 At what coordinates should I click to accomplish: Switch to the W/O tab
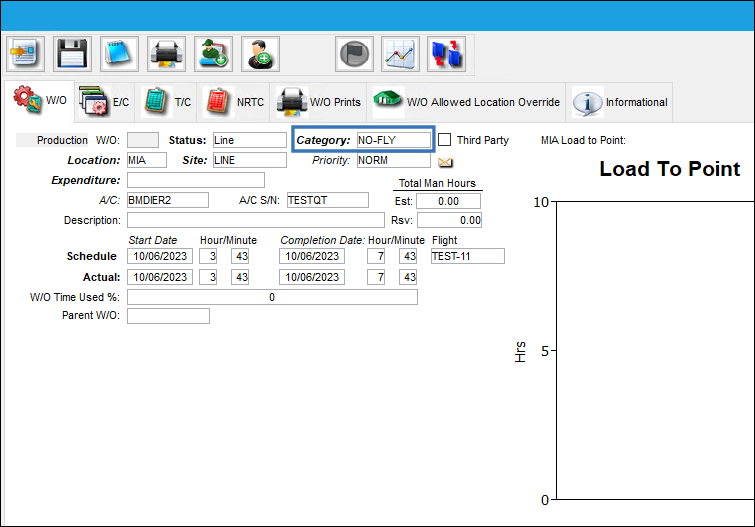40,101
